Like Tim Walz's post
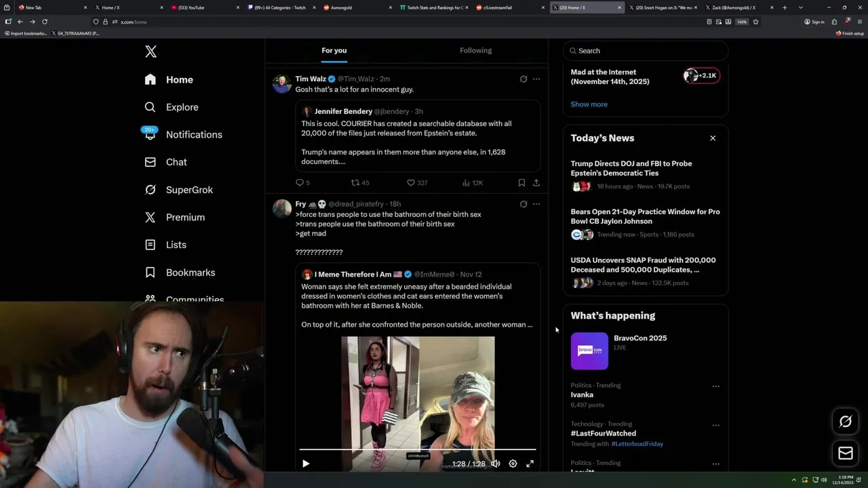868x488 pixels. pos(417,182)
